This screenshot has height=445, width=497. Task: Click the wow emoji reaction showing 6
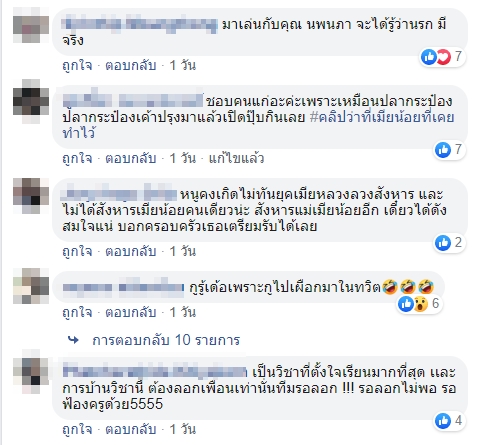click(421, 304)
